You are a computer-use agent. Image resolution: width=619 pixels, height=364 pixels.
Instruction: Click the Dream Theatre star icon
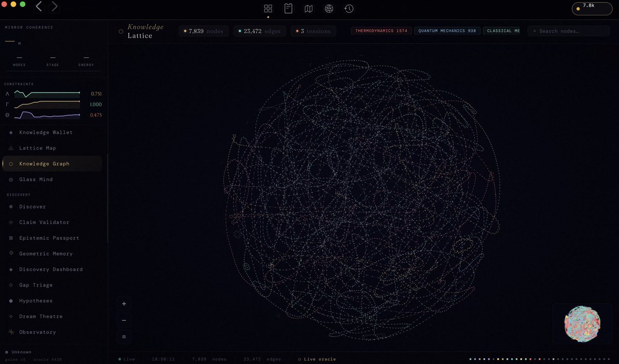tap(11, 316)
